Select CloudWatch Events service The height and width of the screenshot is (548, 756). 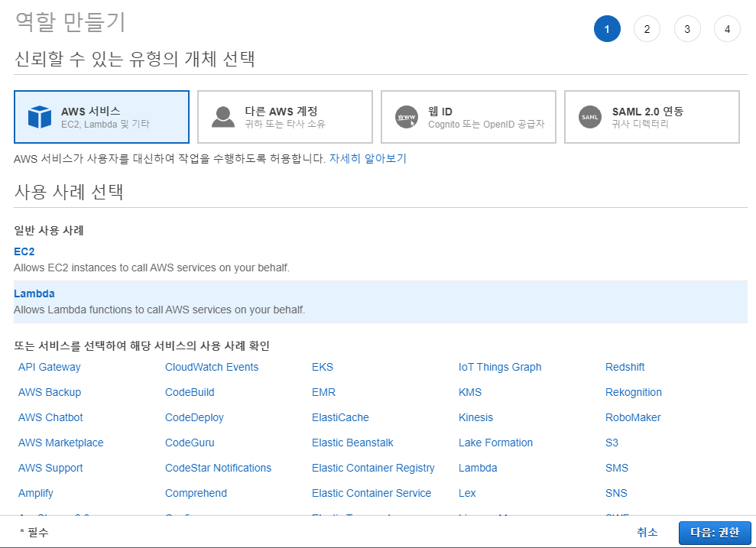tap(212, 368)
